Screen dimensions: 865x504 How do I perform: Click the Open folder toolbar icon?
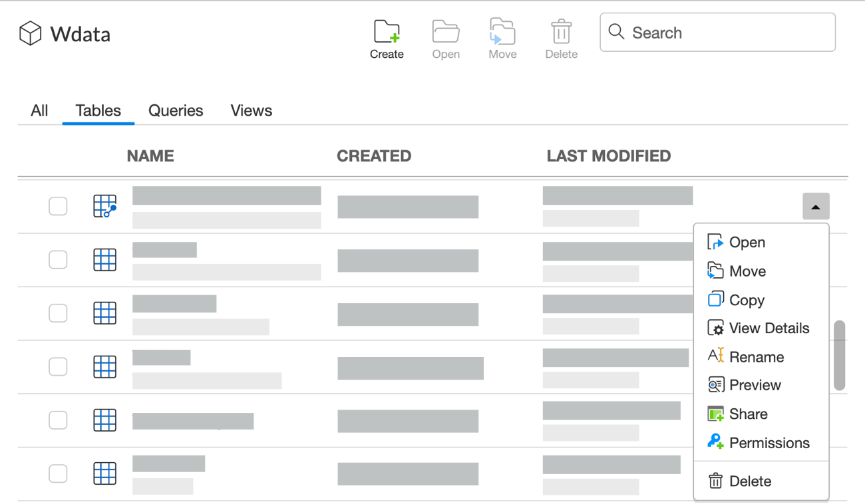(x=446, y=32)
